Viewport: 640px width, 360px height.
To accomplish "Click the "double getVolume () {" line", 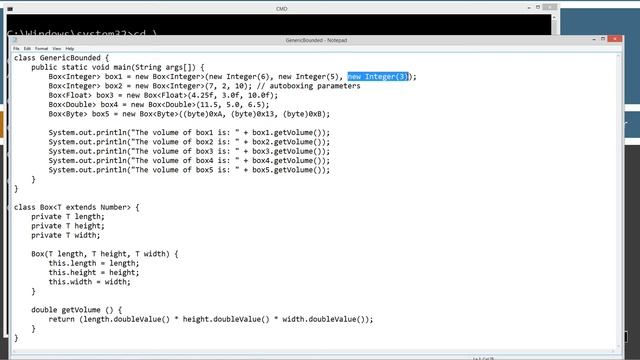I will [76, 310].
